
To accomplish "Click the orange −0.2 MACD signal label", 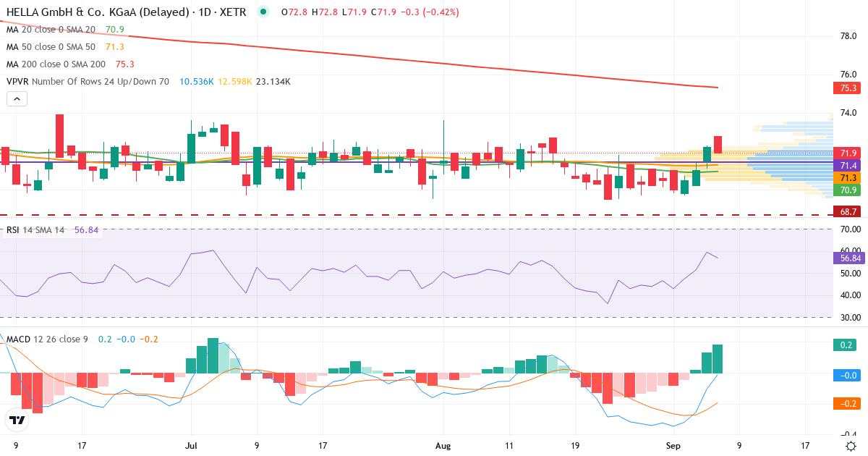I will pyautogui.click(x=848, y=404).
